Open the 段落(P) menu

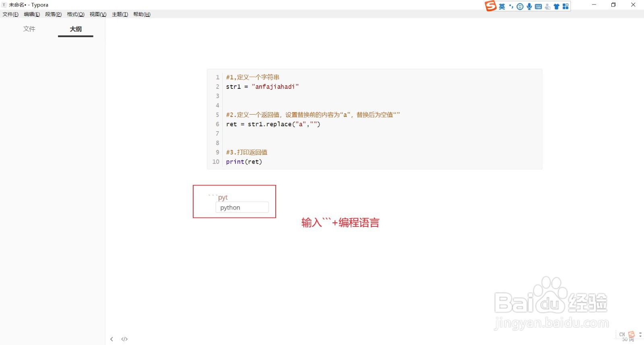point(53,14)
